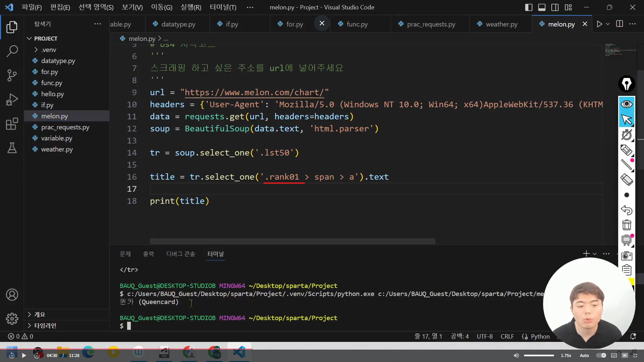The height and width of the screenshot is (362, 644).
Task: Open the Testing flask view
Action: point(12,148)
